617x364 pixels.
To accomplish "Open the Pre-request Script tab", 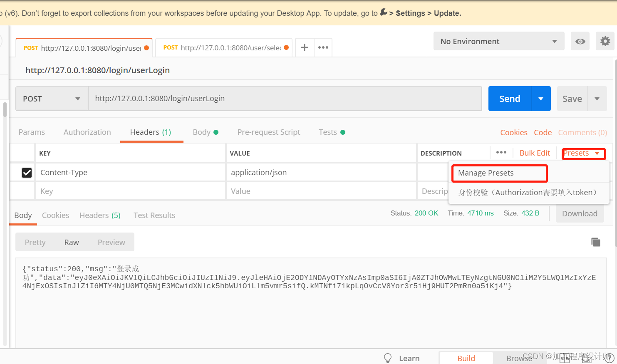I will click(269, 132).
